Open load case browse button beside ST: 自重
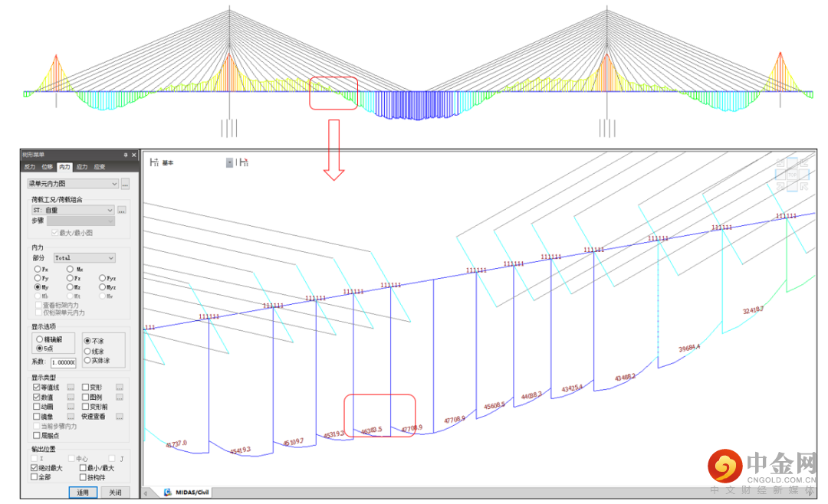Screen dimensions: 828x504 tap(121, 210)
